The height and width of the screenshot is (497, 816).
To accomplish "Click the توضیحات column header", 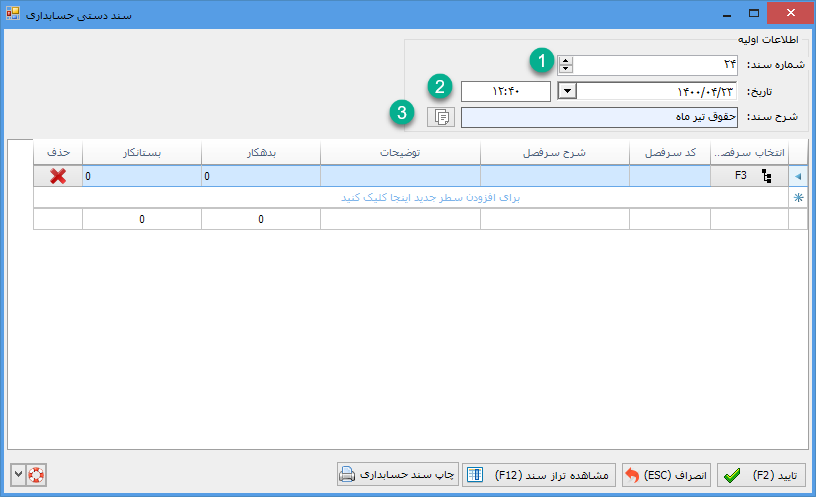I will 400,152.
